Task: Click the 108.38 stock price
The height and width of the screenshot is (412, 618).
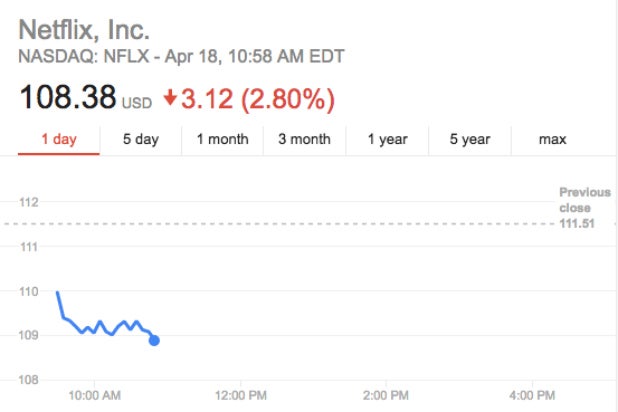Action: pos(67,98)
